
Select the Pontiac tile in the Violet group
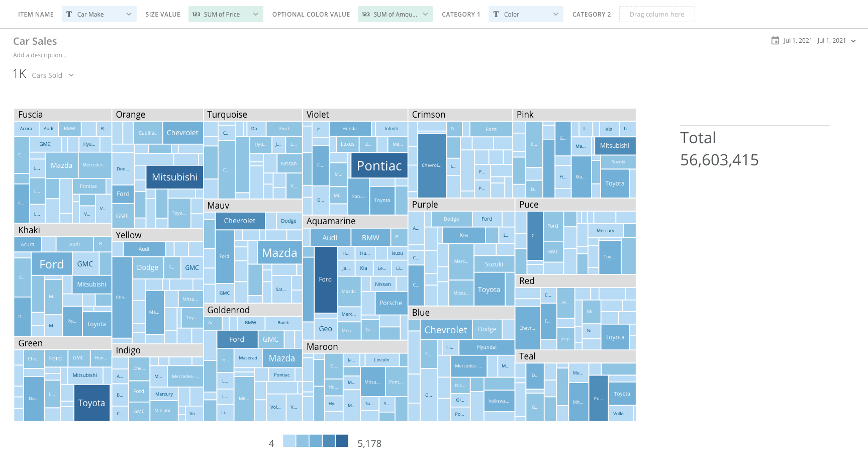click(378, 165)
